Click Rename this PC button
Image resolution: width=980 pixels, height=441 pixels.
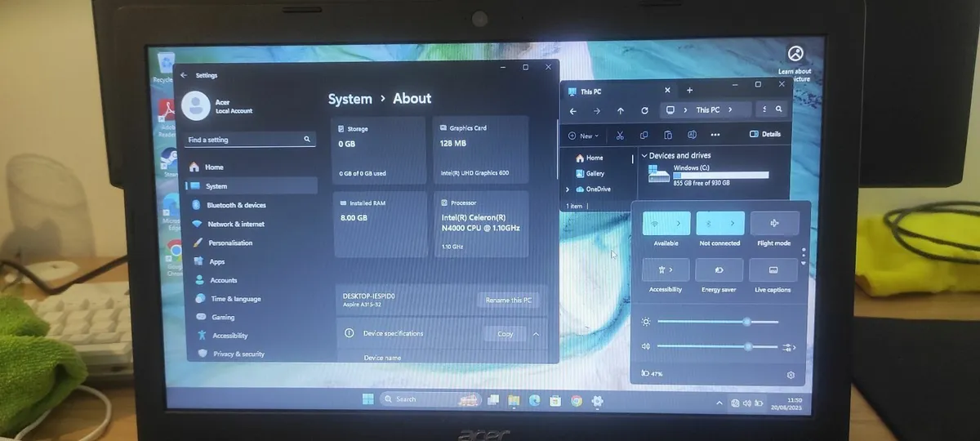508,301
